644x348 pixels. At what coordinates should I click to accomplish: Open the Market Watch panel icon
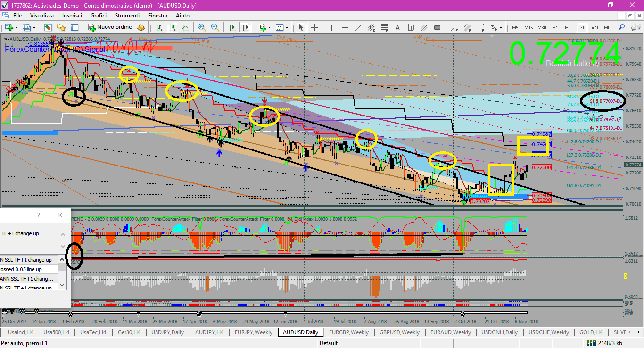49,27
